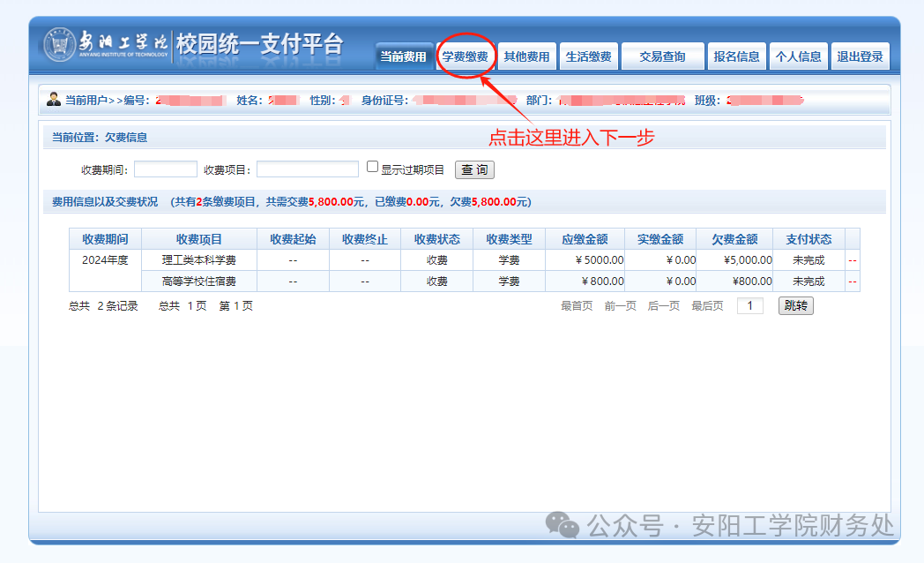Click the Anyang Institute of Technology logo
Screen dimensions: 924x563
pos(106,44)
